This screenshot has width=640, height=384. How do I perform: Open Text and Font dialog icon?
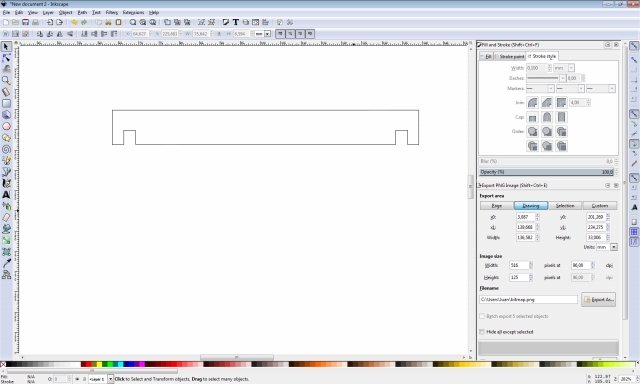tap(236, 22)
